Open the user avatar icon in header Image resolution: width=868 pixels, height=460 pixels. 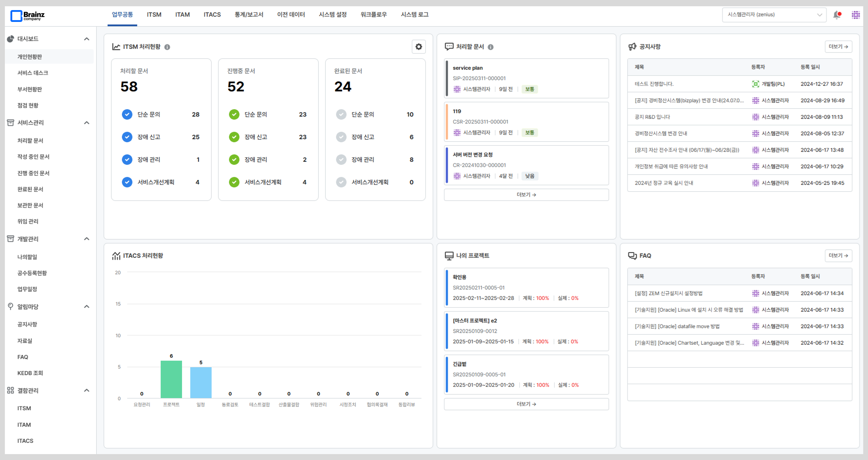point(855,15)
